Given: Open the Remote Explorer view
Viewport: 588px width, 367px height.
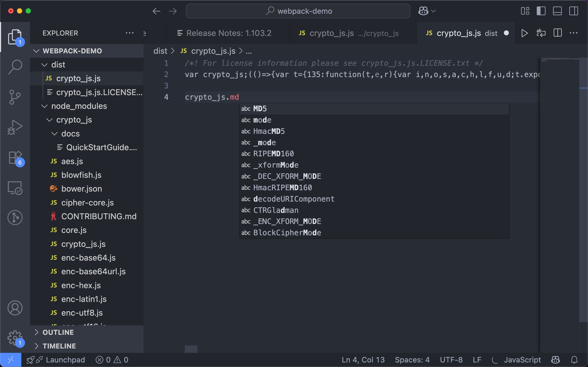Looking at the screenshot, I should click(15, 188).
